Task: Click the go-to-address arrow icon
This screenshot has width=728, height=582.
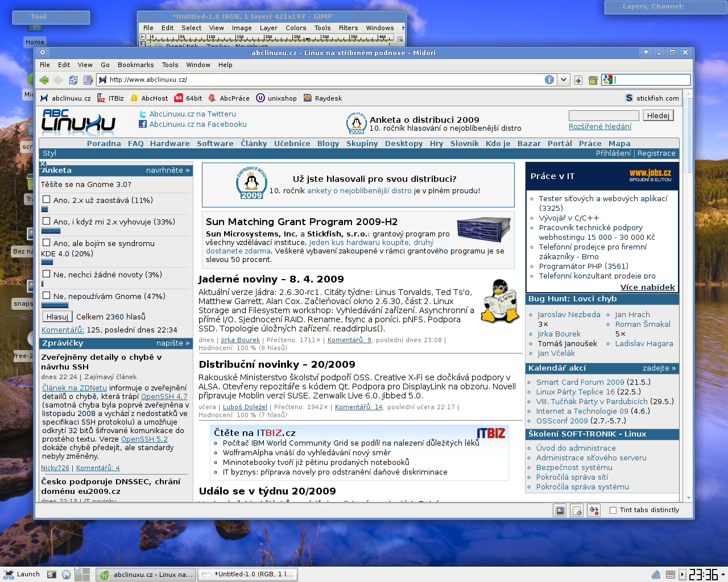Action: 578,80
